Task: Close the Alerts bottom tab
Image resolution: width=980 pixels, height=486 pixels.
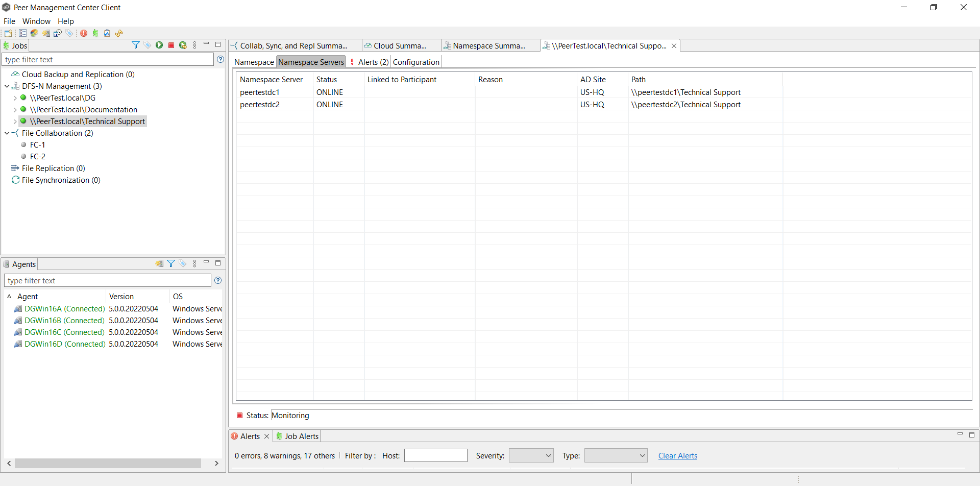Action: pyautogui.click(x=266, y=436)
